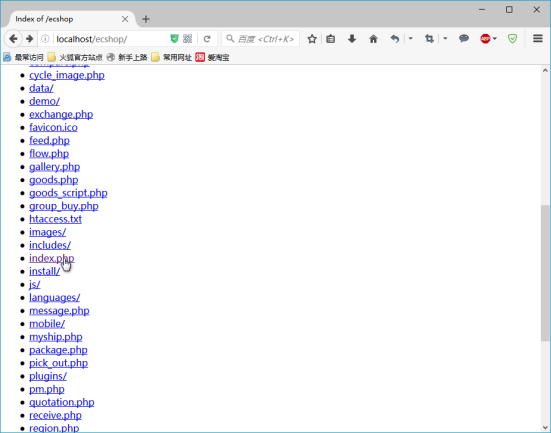Expand the screenshot crop tool dropdown
Image resolution: width=551 pixels, height=433 pixels.
pos(445,38)
